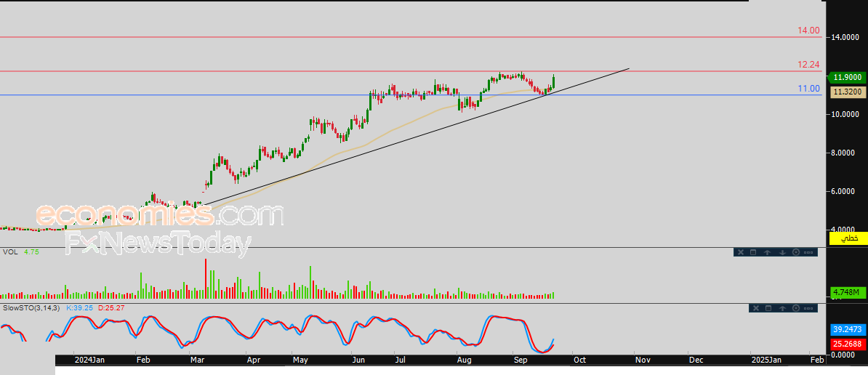Click the K:39.25 stochastic reading
868x375 pixels.
tap(81, 307)
